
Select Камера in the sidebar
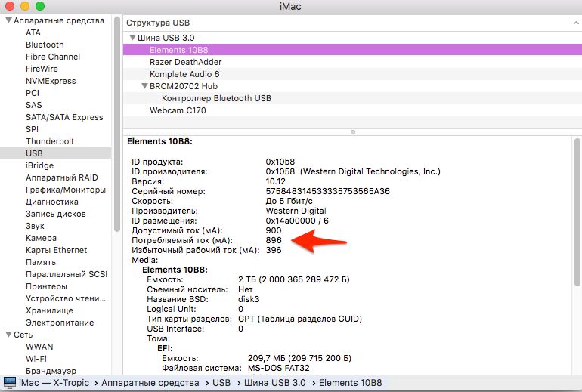41,238
